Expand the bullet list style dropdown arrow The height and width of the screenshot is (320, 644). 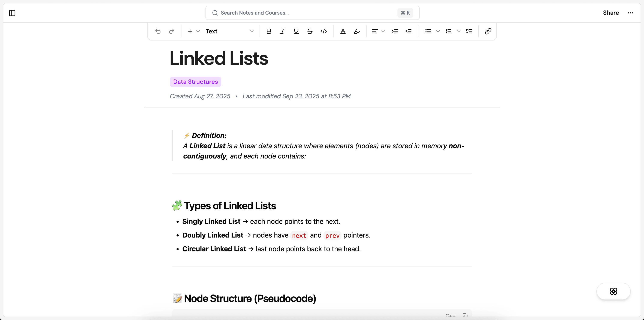coord(438,31)
